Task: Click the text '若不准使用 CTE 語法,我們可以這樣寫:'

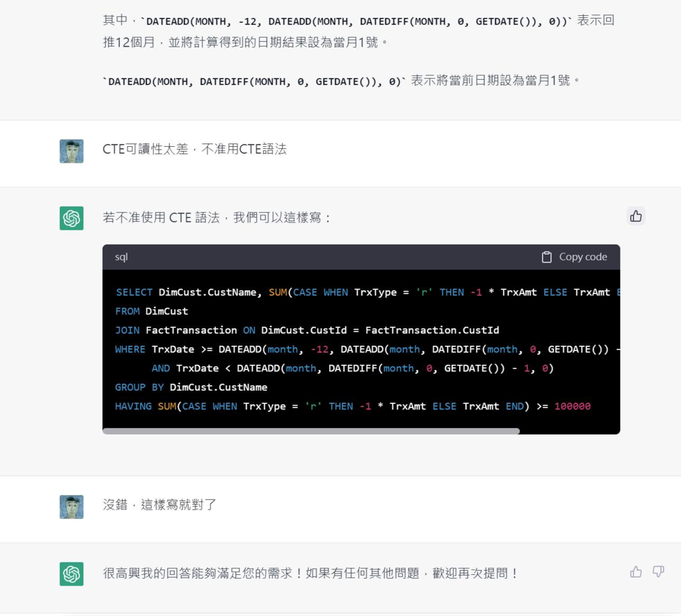Action: [x=217, y=217]
